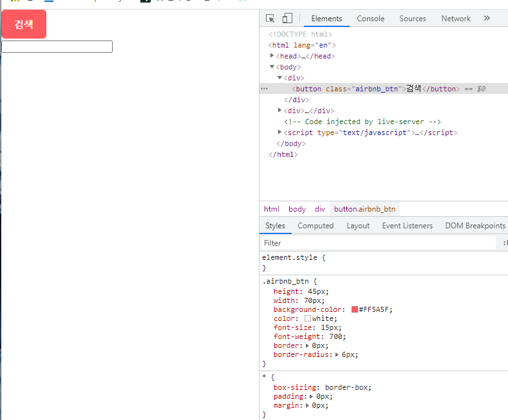Expand the padding shorthand property

pyautogui.click(x=312, y=396)
